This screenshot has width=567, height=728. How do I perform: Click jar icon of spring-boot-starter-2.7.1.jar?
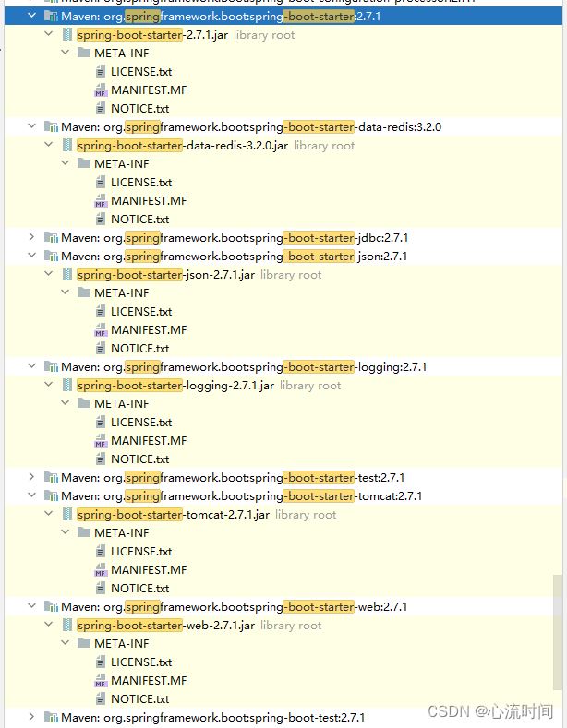point(67,34)
